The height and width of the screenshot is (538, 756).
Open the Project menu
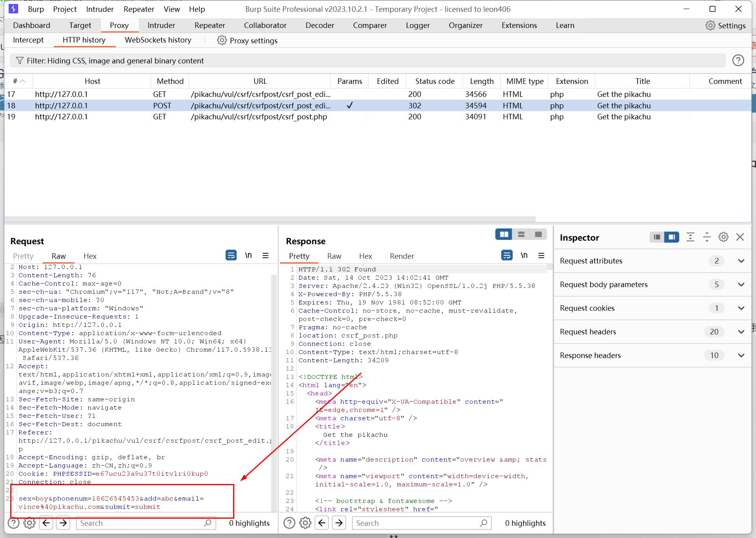tap(65, 9)
